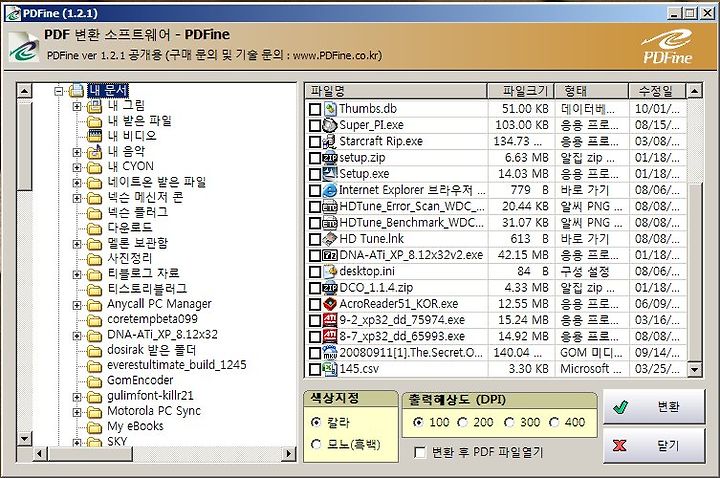The height and width of the screenshot is (478, 720).
Task: Click the 145.csv spreadsheet icon
Action: click(x=330, y=369)
